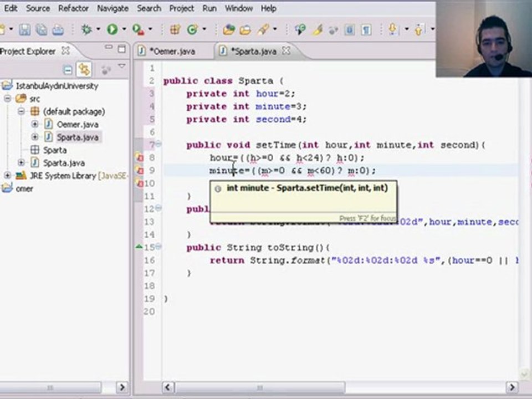This screenshot has width=532, height=399.
Task: Click the Run External Tools icon
Action: (138, 29)
